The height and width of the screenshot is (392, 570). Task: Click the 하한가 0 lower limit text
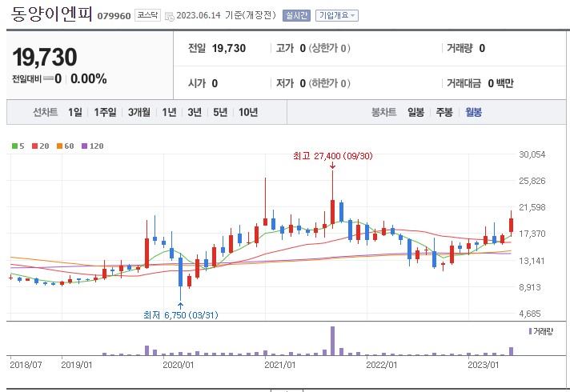click(329, 83)
